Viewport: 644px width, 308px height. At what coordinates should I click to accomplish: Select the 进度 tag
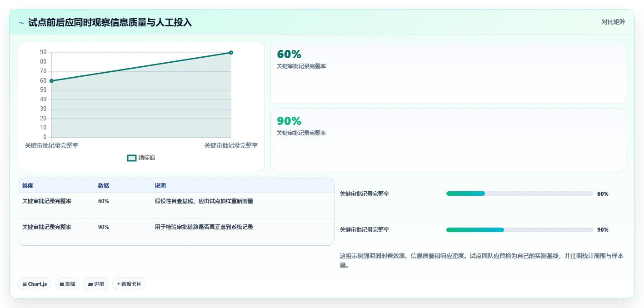coord(96,284)
